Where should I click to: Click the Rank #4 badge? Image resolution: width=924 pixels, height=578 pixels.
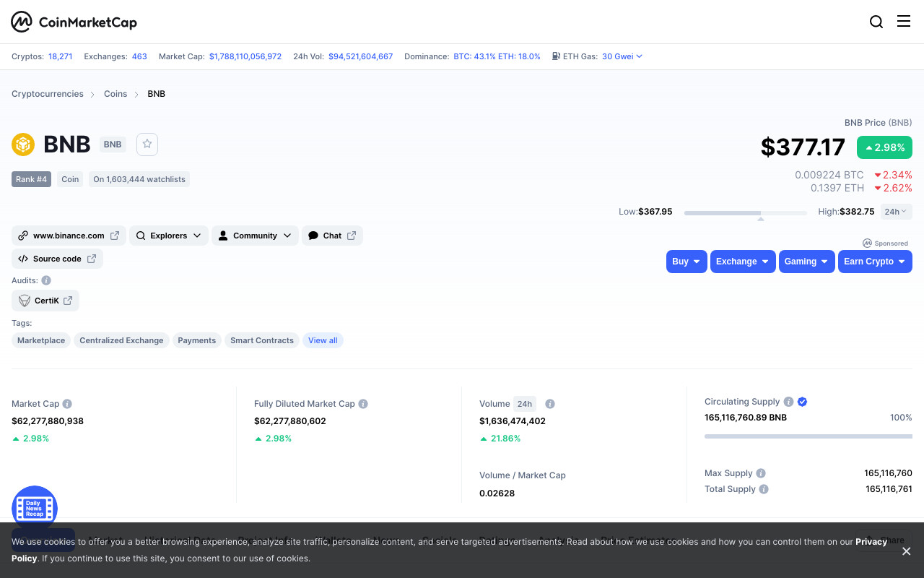pyautogui.click(x=31, y=179)
